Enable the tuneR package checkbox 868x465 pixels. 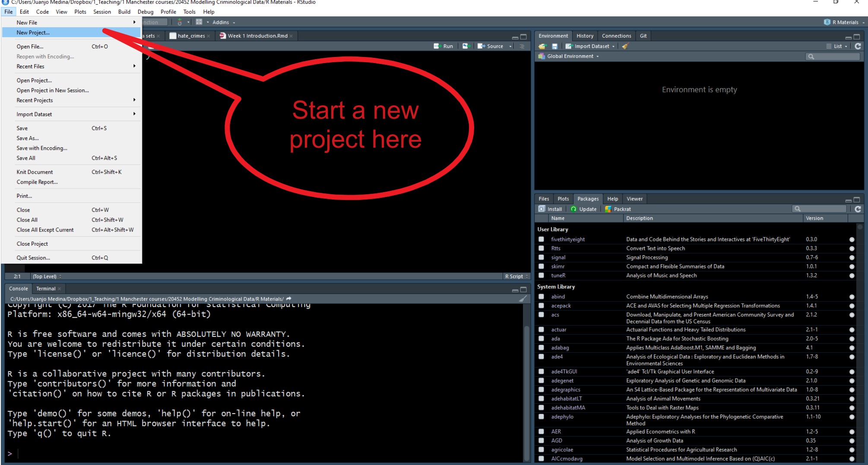(x=541, y=275)
